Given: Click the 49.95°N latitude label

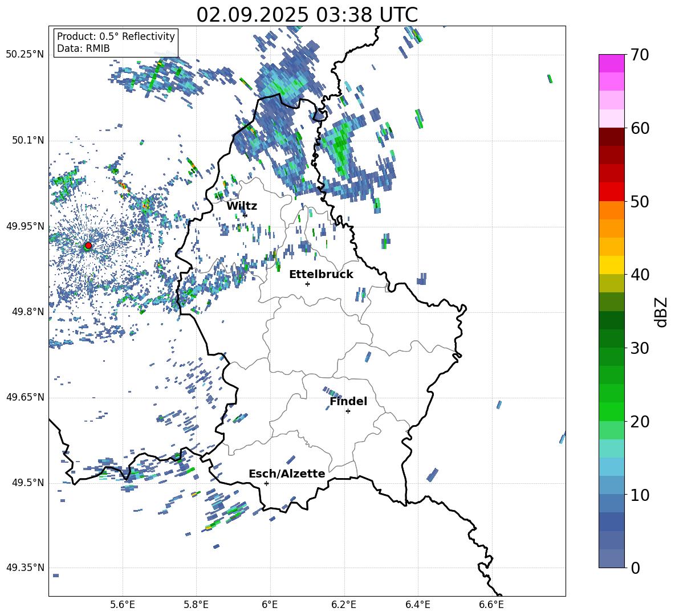Looking at the screenshot, I should point(25,226).
